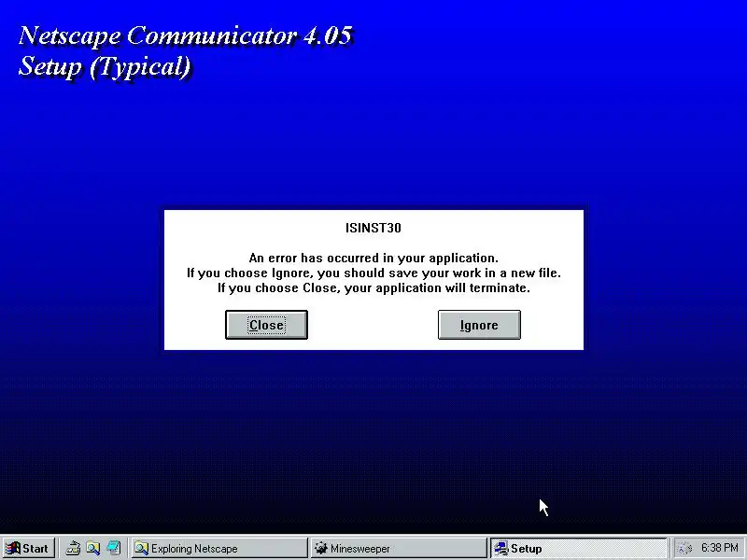Click the Netscape Communicator 4.05 heading
The width and height of the screenshot is (747, 560).
186,36
